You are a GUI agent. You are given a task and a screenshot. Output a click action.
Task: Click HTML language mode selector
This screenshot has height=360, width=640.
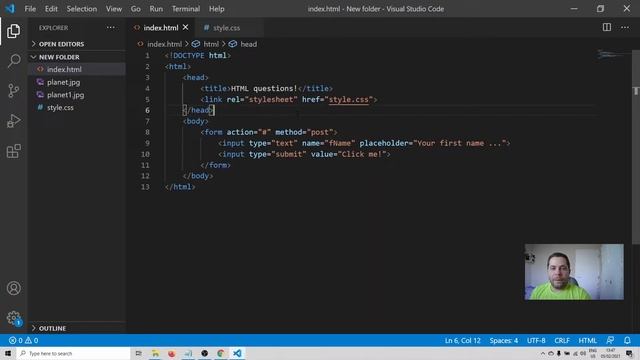[587, 340]
